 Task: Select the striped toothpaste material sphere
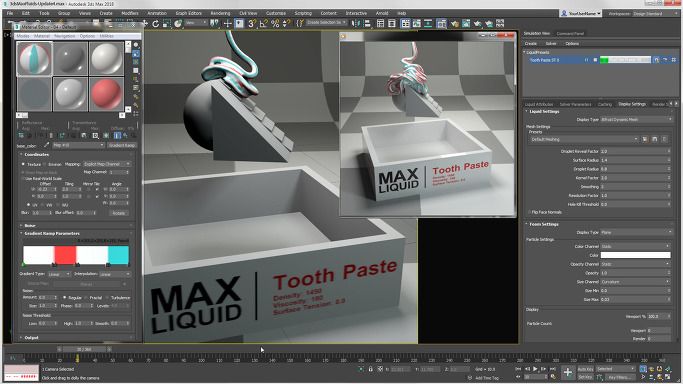click(x=34, y=58)
